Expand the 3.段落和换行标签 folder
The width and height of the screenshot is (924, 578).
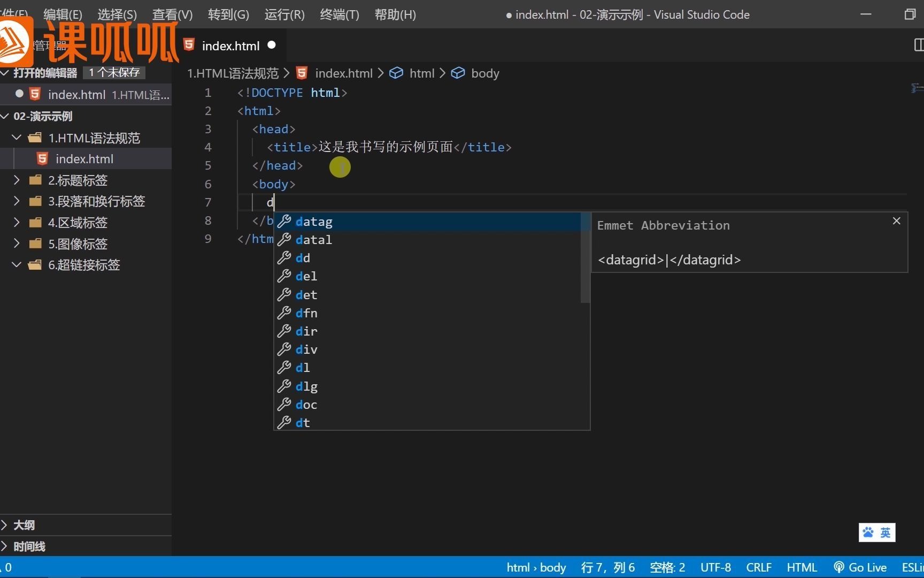(17, 201)
